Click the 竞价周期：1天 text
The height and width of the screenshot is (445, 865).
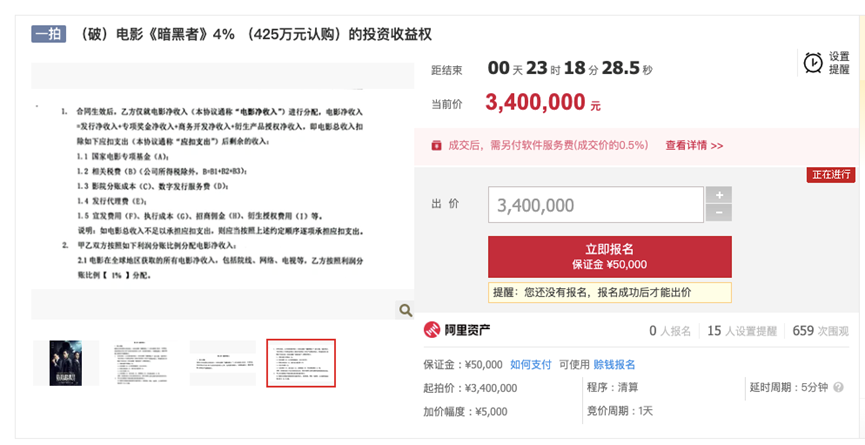point(620,411)
